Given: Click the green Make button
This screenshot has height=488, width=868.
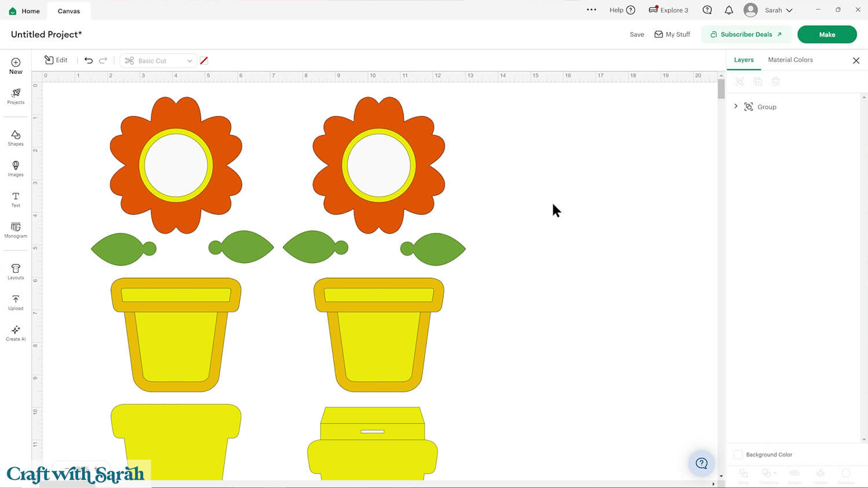Looking at the screenshot, I should coord(826,35).
